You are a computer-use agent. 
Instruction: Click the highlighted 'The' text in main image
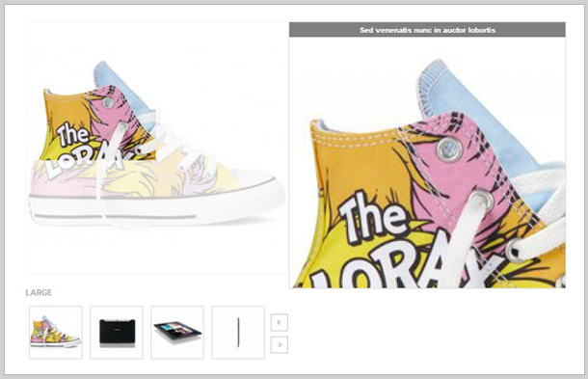click(x=72, y=134)
